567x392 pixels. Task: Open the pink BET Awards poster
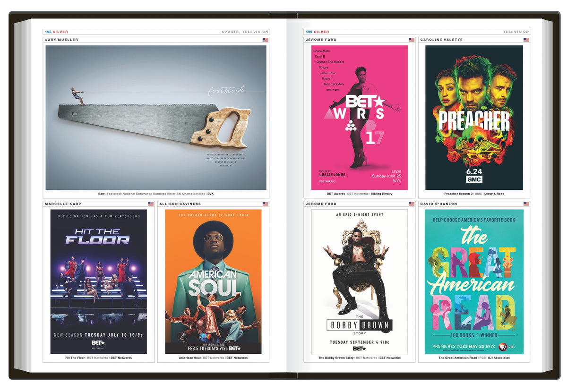coord(360,118)
